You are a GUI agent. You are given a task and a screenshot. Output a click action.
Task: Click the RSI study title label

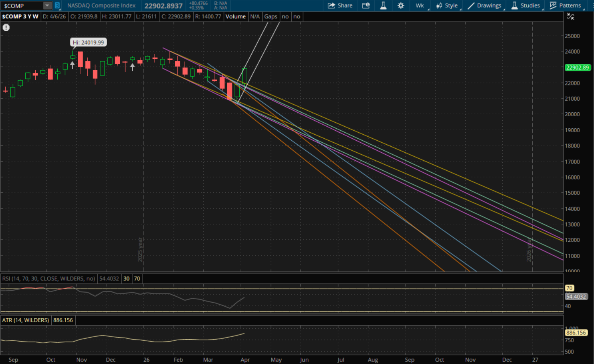coord(48,279)
